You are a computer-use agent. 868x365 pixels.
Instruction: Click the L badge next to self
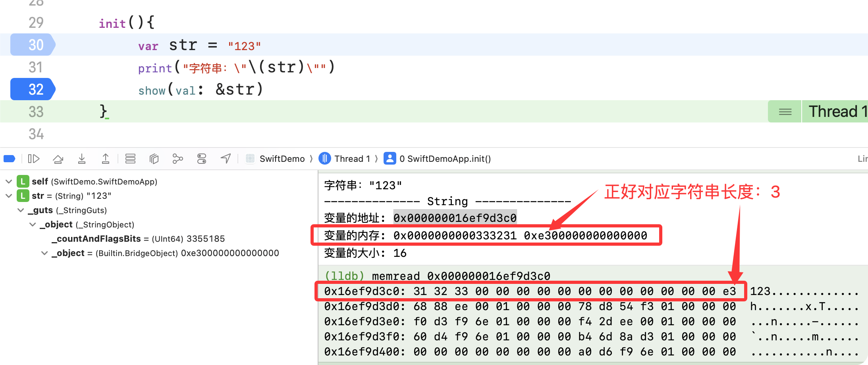23,181
